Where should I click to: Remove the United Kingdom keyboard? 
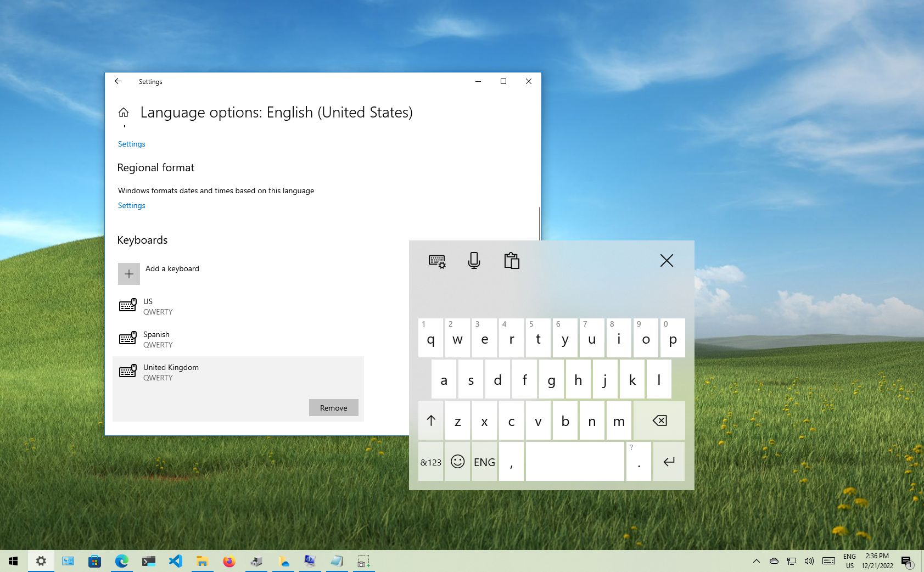[333, 407]
